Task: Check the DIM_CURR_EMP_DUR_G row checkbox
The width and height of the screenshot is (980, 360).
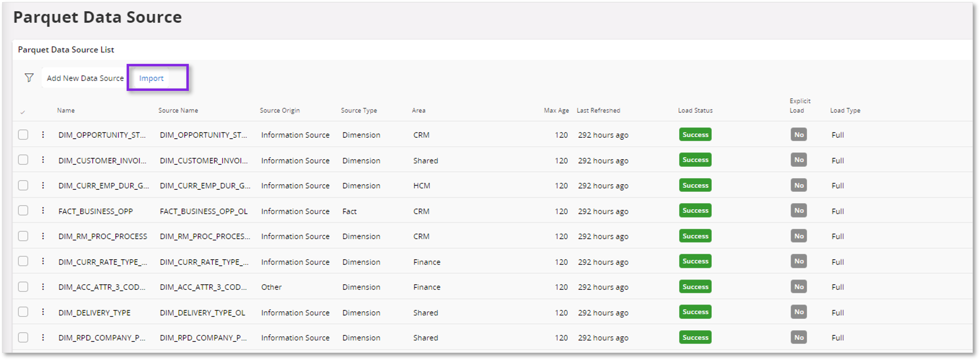Action: [x=23, y=186]
